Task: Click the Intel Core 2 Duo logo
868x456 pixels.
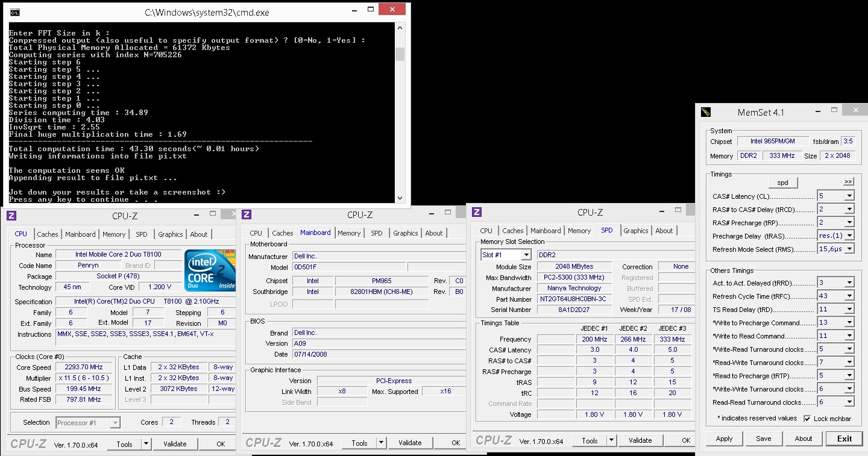Action: pos(210,270)
